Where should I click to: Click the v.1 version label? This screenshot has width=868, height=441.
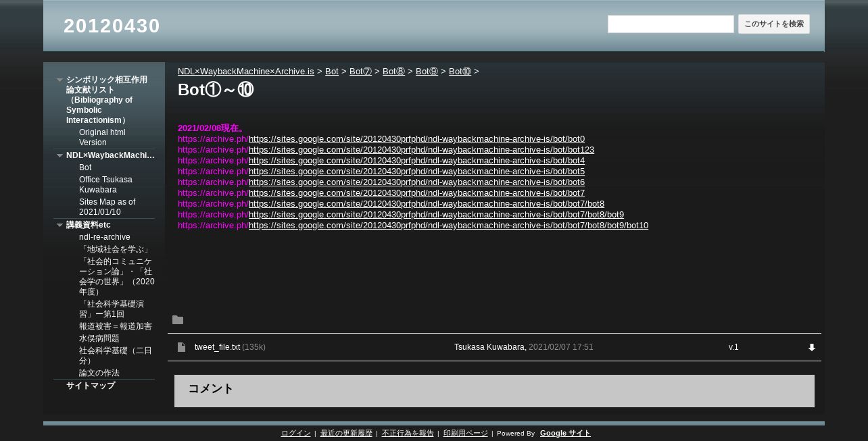click(x=733, y=347)
